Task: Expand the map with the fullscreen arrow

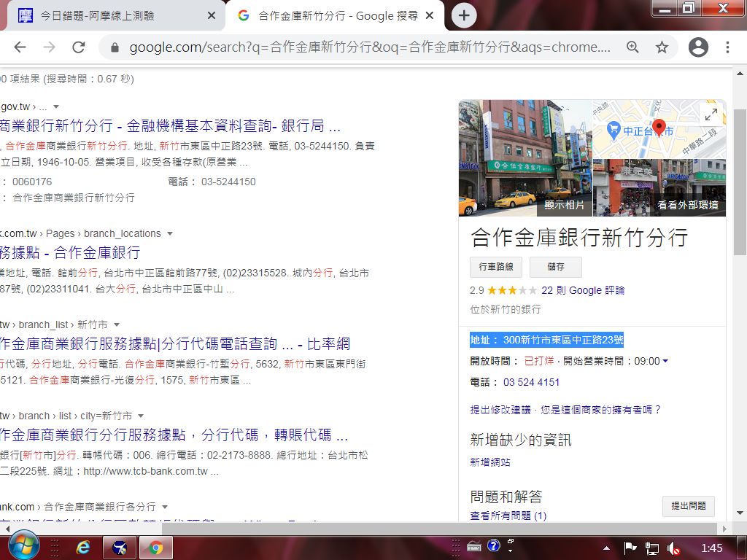Action: (711, 114)
